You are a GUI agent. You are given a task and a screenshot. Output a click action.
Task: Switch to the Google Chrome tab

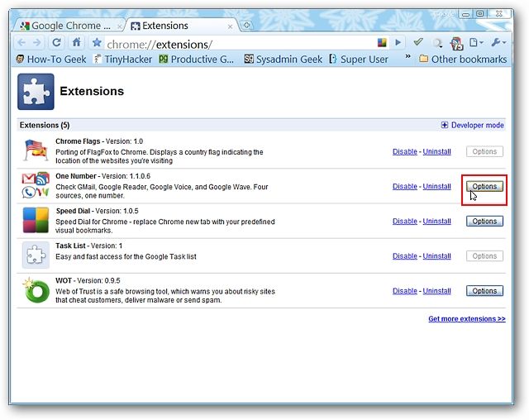68,26
